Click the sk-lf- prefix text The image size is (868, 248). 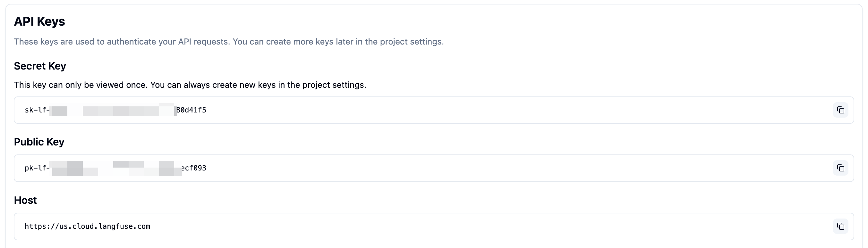pyautogui.click(x=37, y=110)
